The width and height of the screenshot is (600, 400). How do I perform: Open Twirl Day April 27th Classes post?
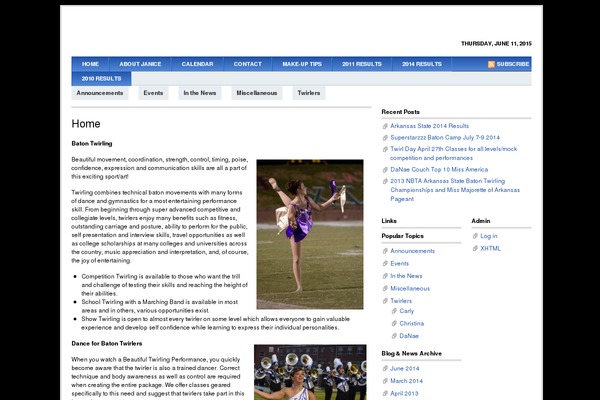453,153
